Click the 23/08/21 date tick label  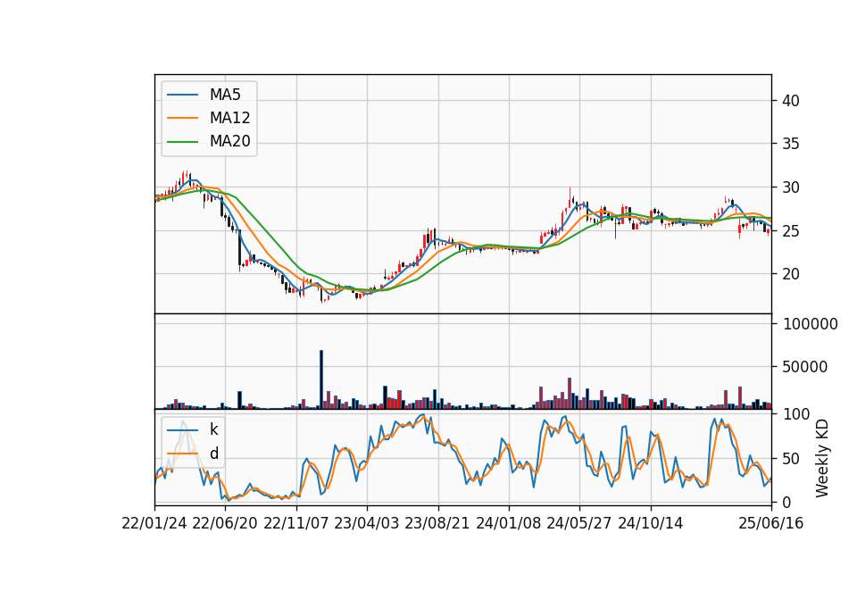click(437, 524)
